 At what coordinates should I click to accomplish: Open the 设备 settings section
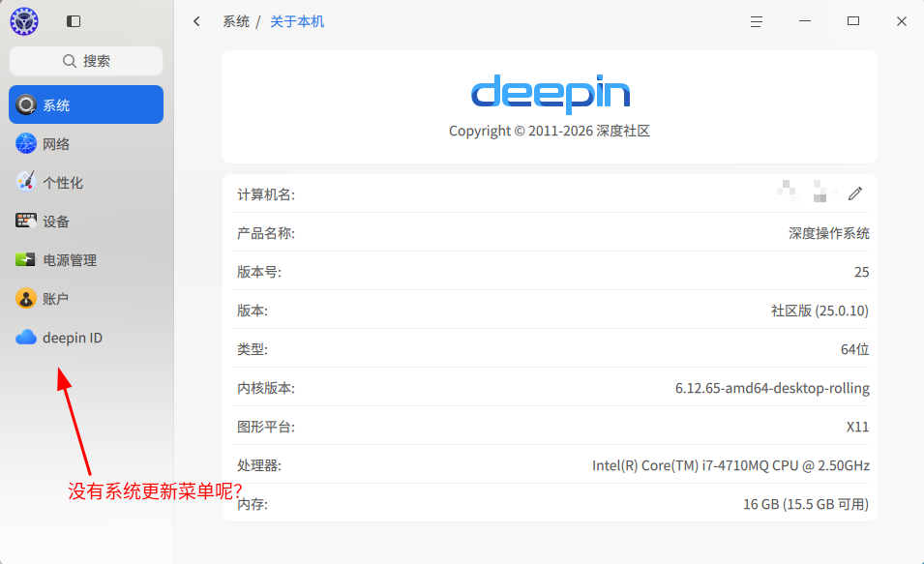[x=86, y=222]
